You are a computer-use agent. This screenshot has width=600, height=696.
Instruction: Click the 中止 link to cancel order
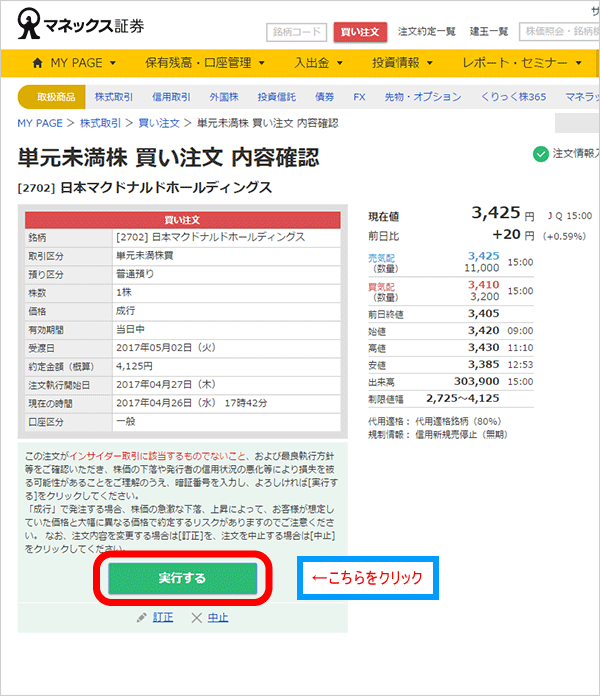pyautogui.click(x=218, y=617)
